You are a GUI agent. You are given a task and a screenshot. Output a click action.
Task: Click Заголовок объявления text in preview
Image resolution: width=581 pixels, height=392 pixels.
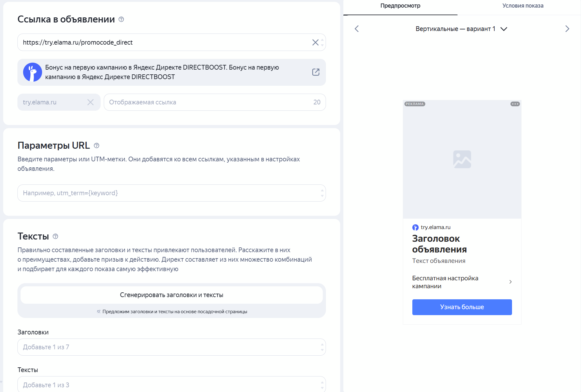pos(439,244)
